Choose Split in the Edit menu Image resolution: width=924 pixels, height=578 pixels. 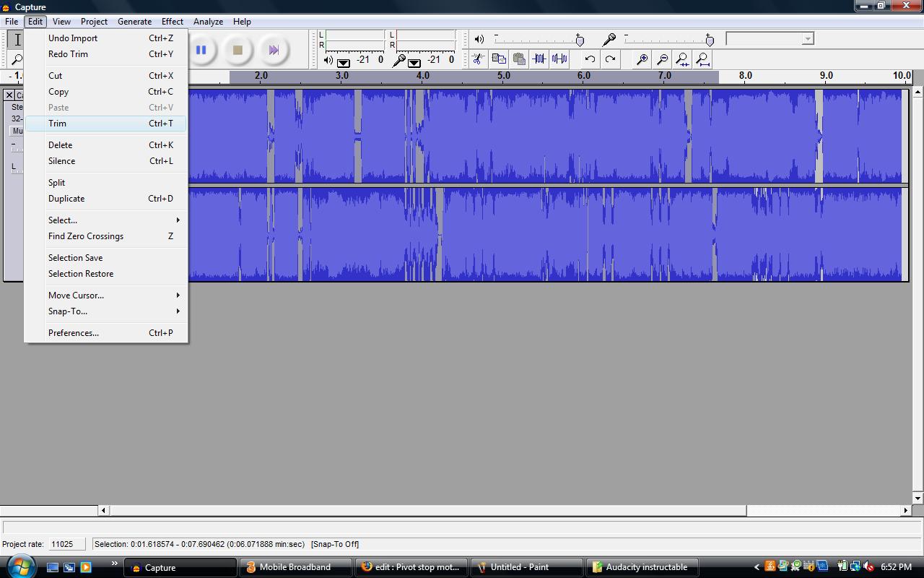106,183
